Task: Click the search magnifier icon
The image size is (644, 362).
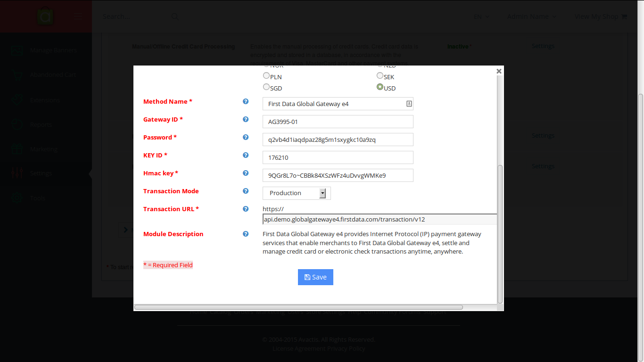Action: click(175, 16)
